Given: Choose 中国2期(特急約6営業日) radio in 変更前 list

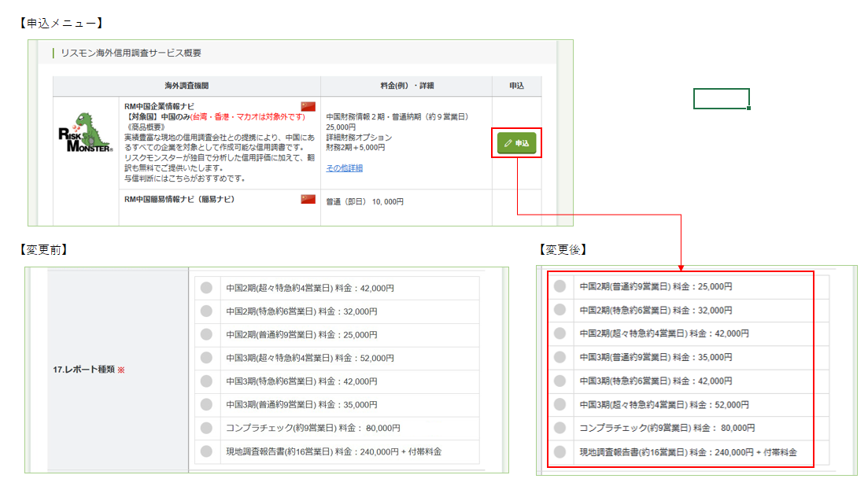Looking at the screenshot, I should tap(206, 311).
